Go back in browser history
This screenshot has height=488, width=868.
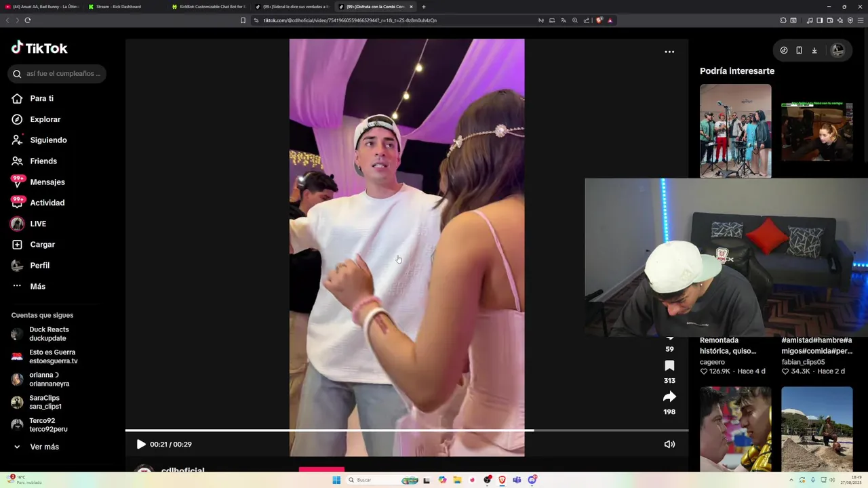tap(7, 20)
